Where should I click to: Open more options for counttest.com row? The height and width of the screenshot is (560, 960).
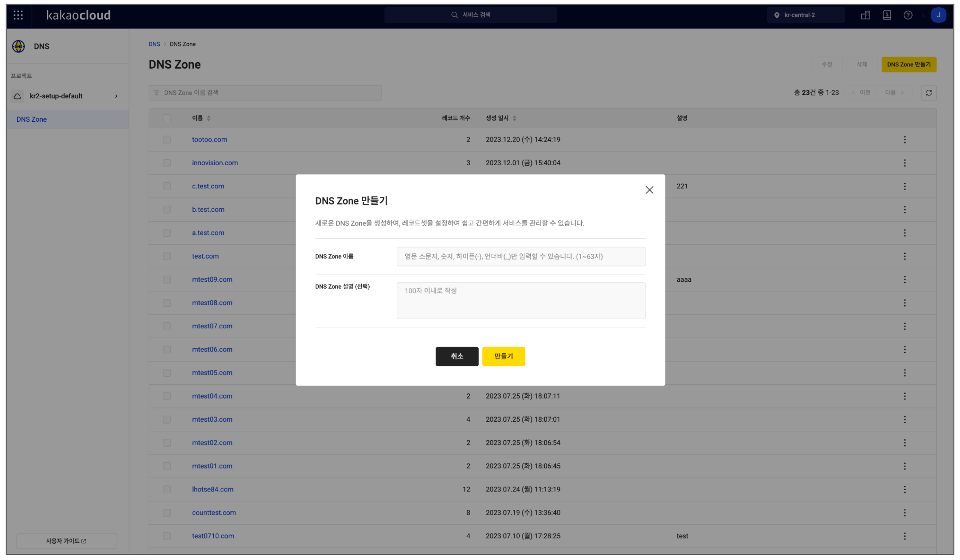point(904,512)
